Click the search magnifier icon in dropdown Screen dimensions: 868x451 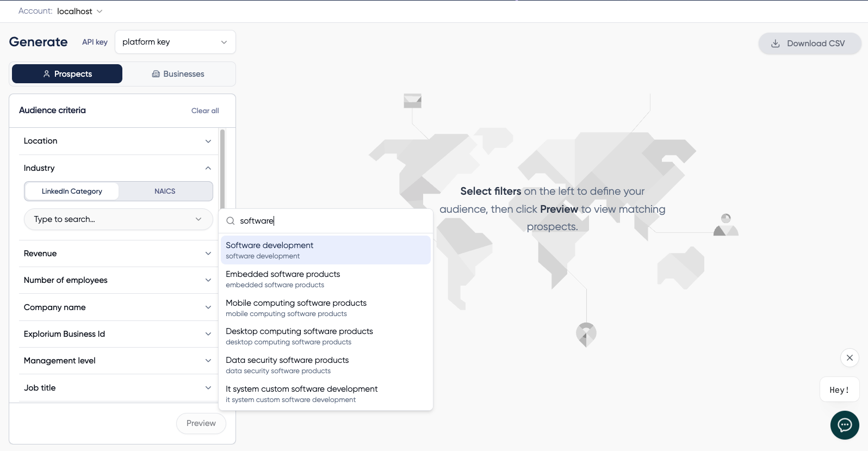[231, 221]
